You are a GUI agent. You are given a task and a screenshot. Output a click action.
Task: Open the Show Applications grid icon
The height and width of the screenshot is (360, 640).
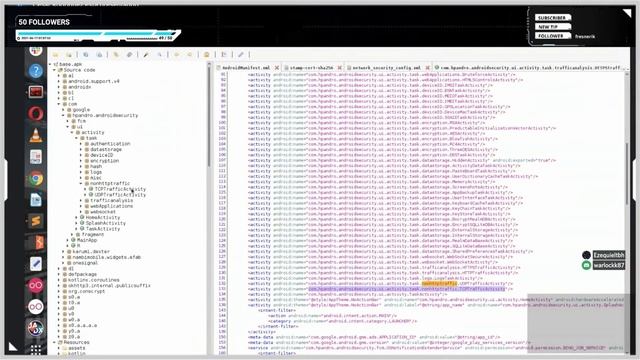(36, 349)
